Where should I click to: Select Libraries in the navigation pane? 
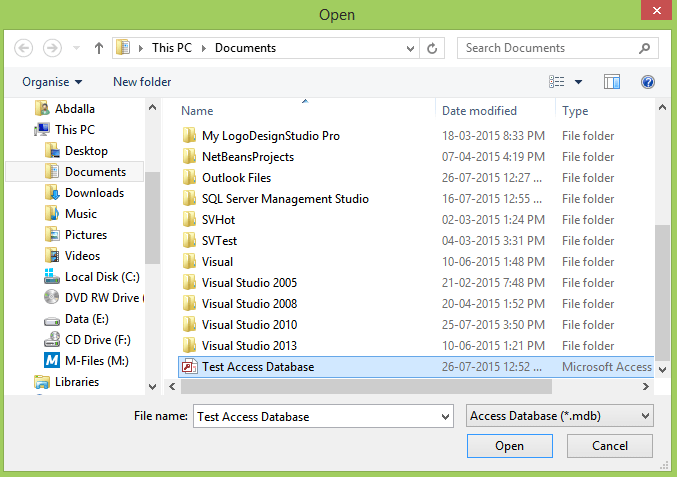(x=66, y=382)
